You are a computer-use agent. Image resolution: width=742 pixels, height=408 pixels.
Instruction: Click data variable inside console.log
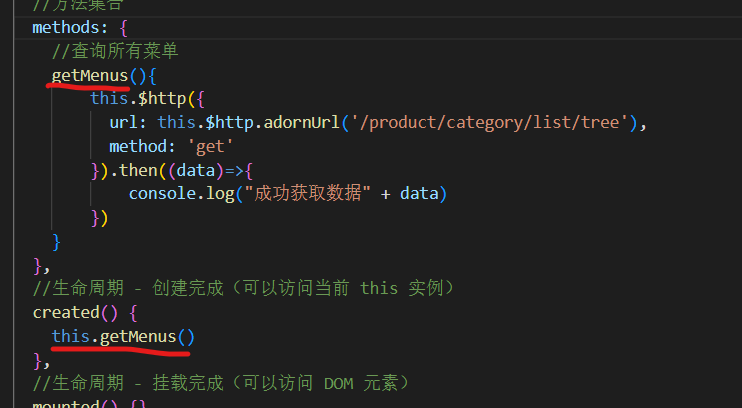pyautogui.click(x=419, y=194)
